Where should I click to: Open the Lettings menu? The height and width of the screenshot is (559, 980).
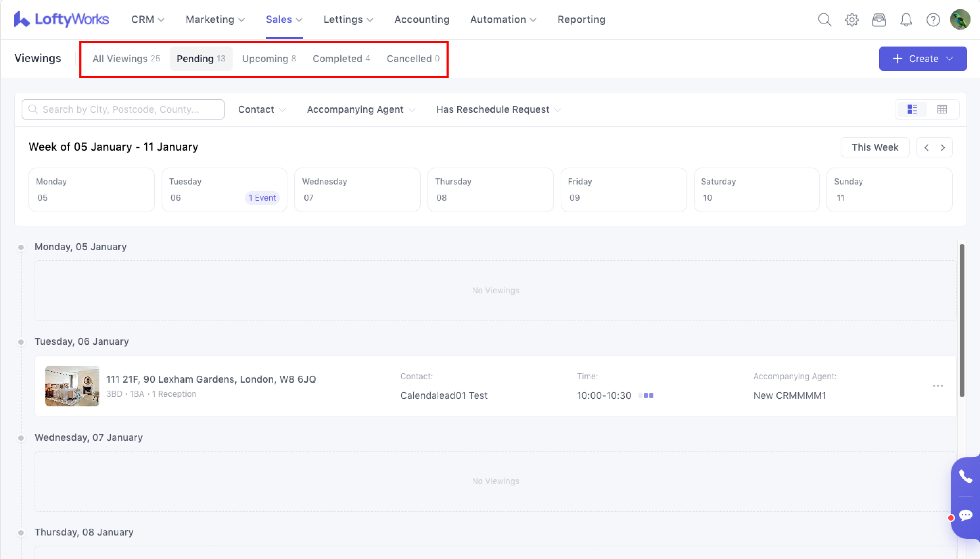point(348,20)
